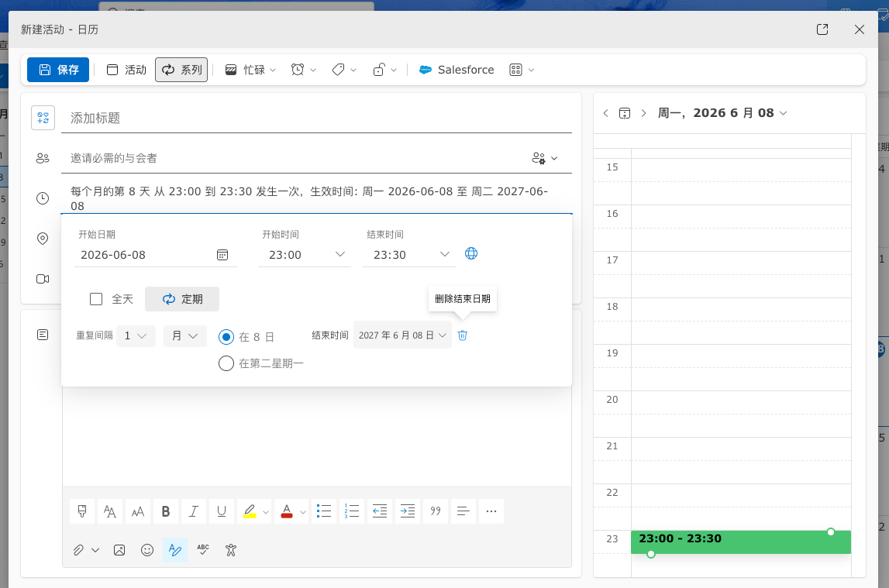Click the attach file paperclip icon
The image size is (889, 588).
[x=79, y=550]
